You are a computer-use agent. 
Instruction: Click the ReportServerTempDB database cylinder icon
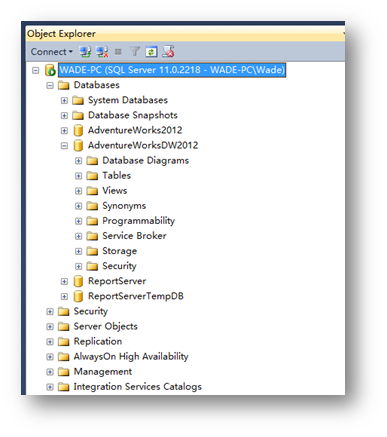click(78, 296)
